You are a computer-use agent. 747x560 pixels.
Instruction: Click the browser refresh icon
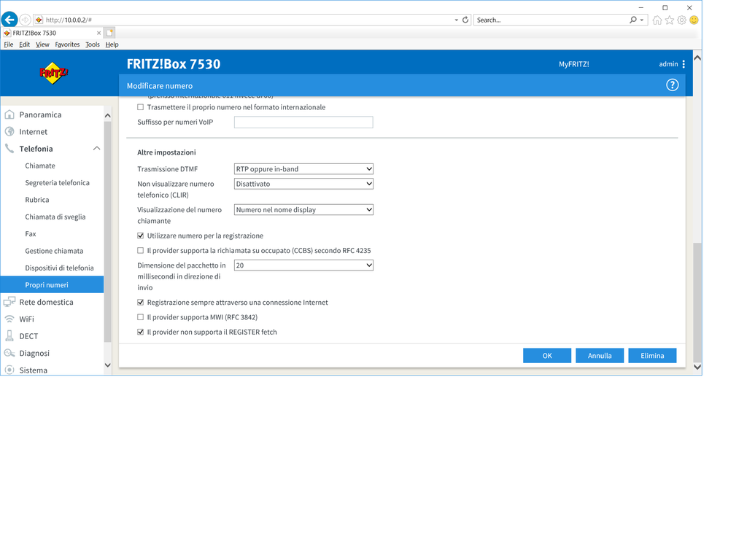pyautogui.click(x=465, y=20)
